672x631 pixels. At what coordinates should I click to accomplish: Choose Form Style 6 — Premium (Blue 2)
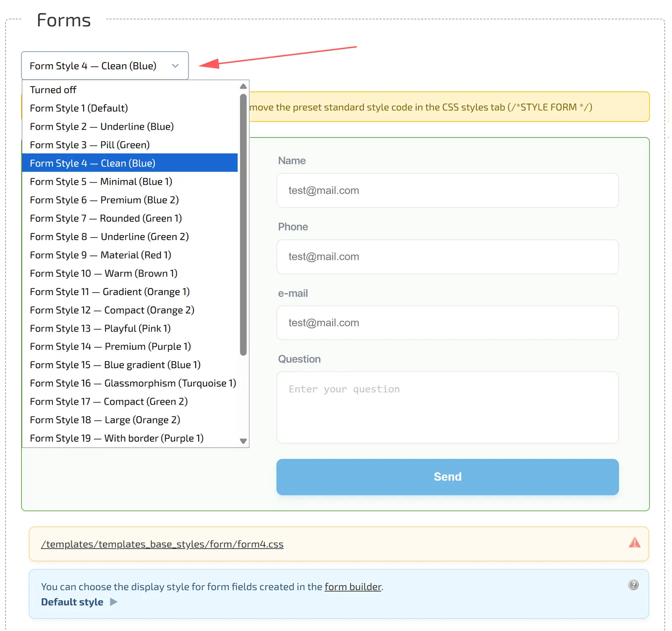[130, 200]
